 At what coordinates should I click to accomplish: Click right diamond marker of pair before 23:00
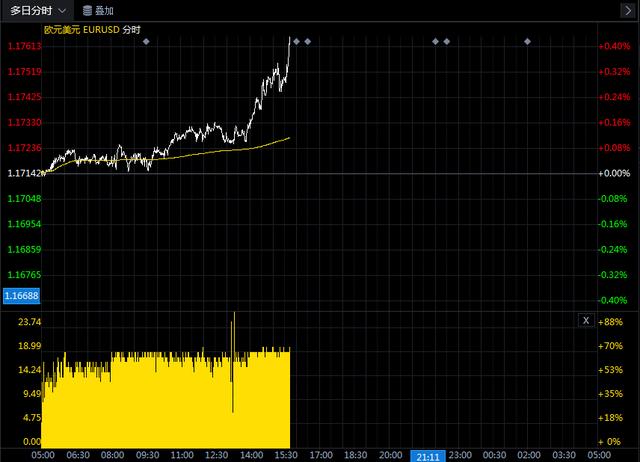pyautogui.click(x=446, y=41)
